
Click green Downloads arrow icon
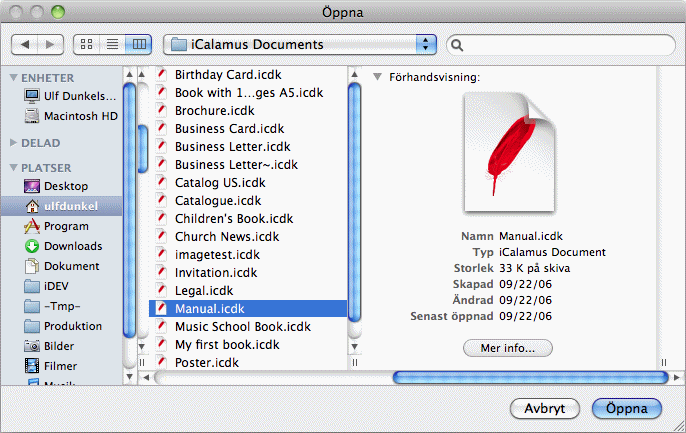click(x=32, y=246)
